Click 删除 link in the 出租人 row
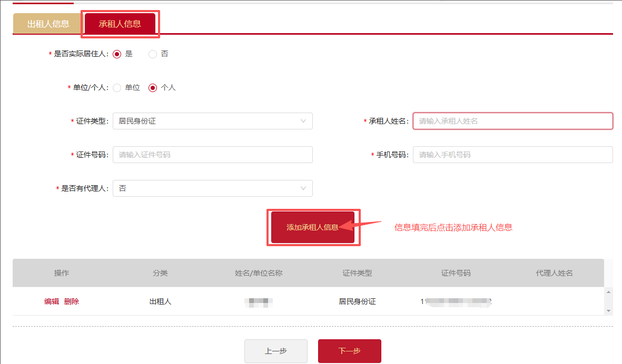This screenshot has height=364, width=622. coord(72,301)
